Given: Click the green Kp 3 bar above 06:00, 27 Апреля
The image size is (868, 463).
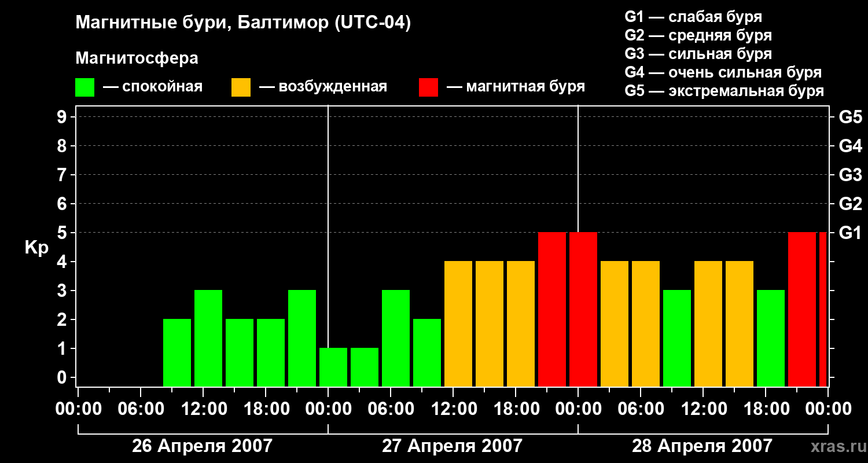Looking at the screenshot, I should pyautogui.click(x=396, y=338).
